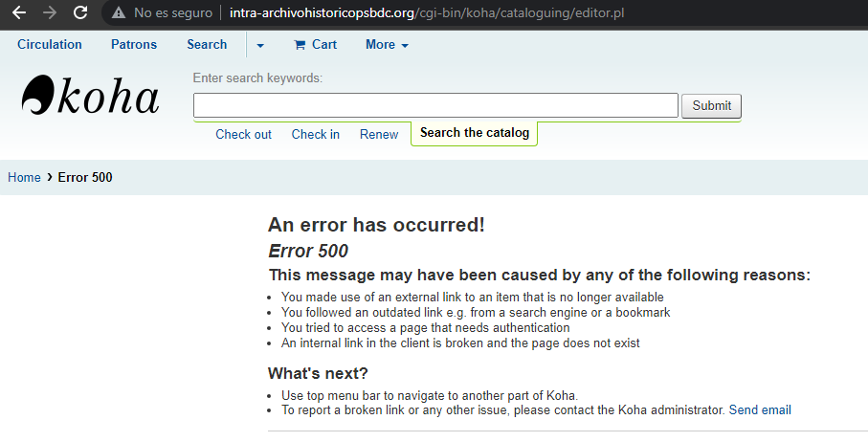
Task: Switch to the Check out tab
Action: click(243, 135)
